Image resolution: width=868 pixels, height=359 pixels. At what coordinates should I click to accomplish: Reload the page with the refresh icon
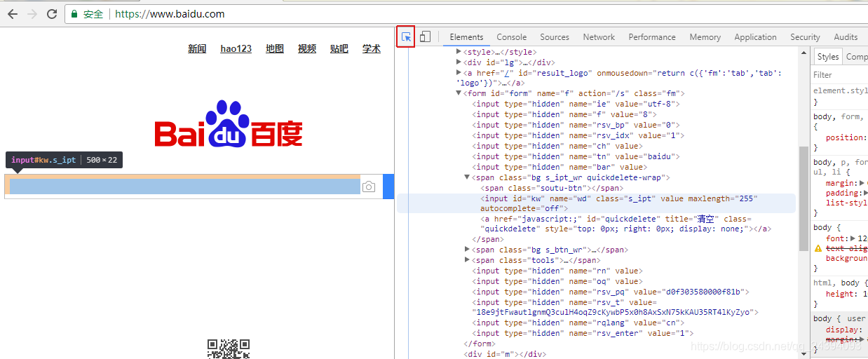[52, 14]
